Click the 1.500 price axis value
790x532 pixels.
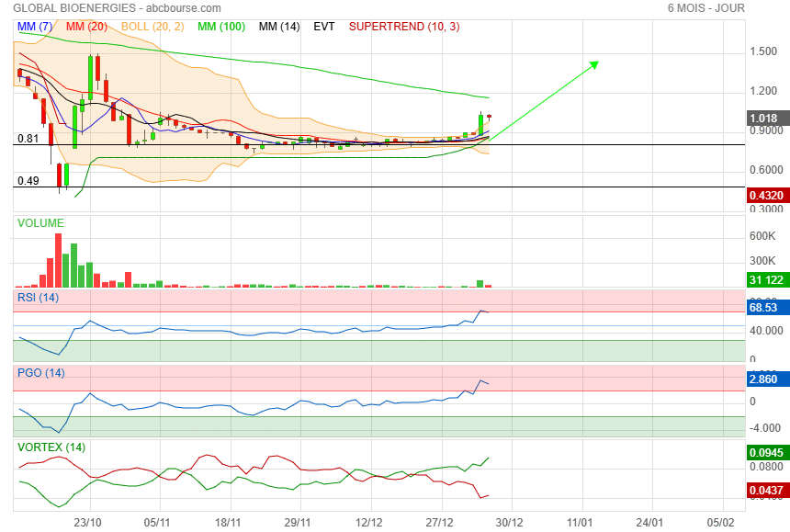tap(763, 51)
